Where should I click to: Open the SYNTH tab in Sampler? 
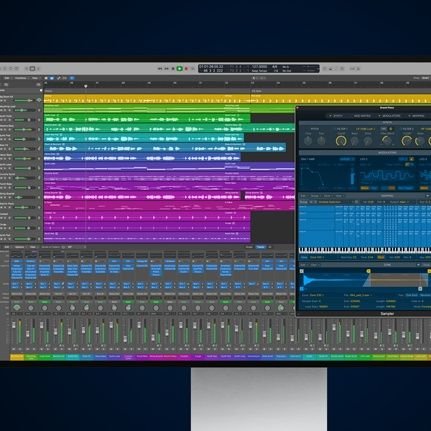tap(337, 116)
